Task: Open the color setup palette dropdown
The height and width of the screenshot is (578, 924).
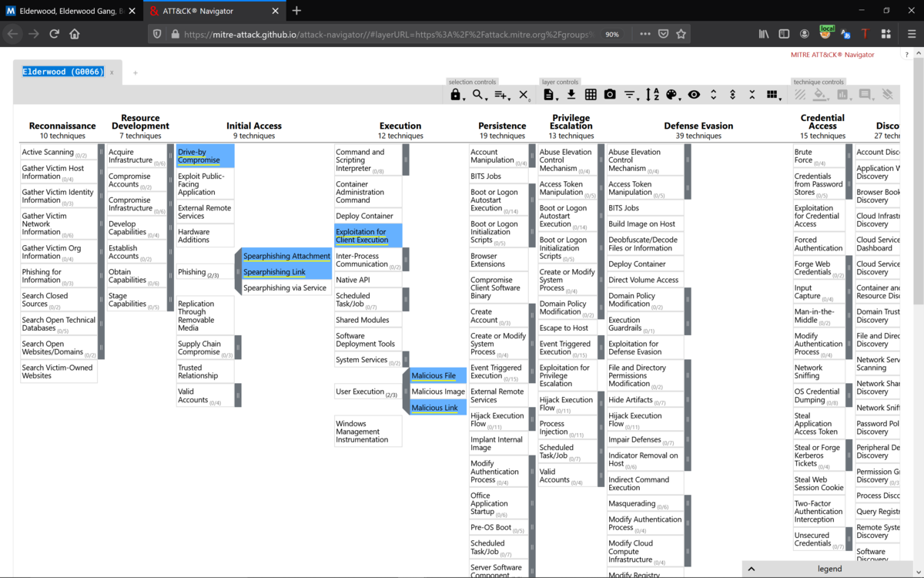Action: [672, 95]
